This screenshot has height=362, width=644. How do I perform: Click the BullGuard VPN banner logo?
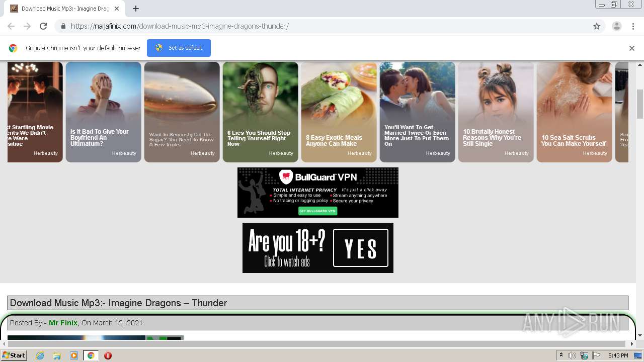click(x=319, y=176)
